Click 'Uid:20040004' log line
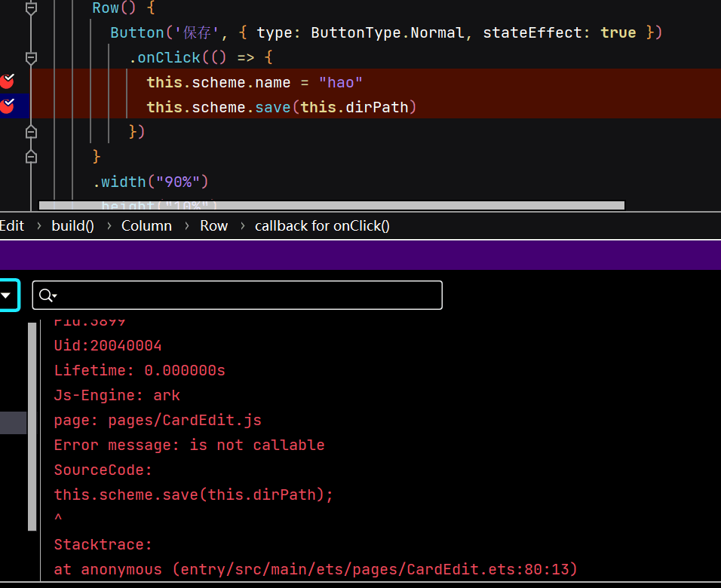Viewport: 721px width, 588px height. [108, 346]
